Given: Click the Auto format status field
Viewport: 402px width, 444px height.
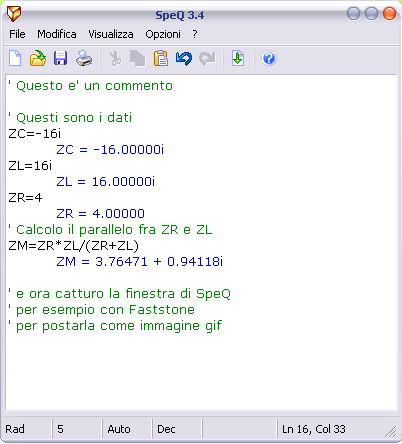Looking at the screenshot, I should 127,429.
